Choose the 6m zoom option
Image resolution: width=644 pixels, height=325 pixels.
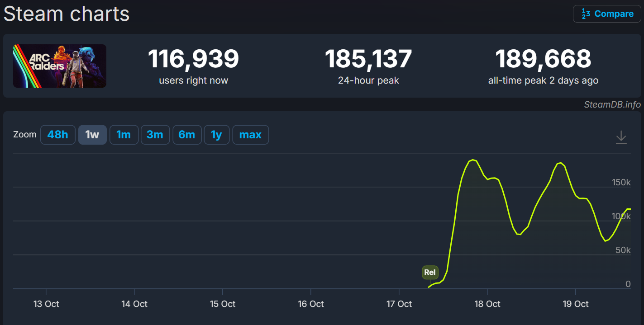coord(186,135)
